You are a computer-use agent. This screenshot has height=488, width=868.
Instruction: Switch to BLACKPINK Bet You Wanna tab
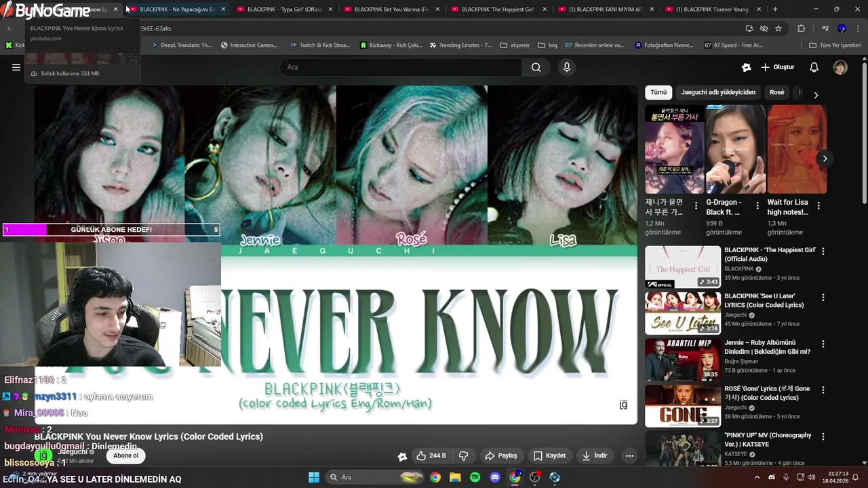[x=391, y=9]
